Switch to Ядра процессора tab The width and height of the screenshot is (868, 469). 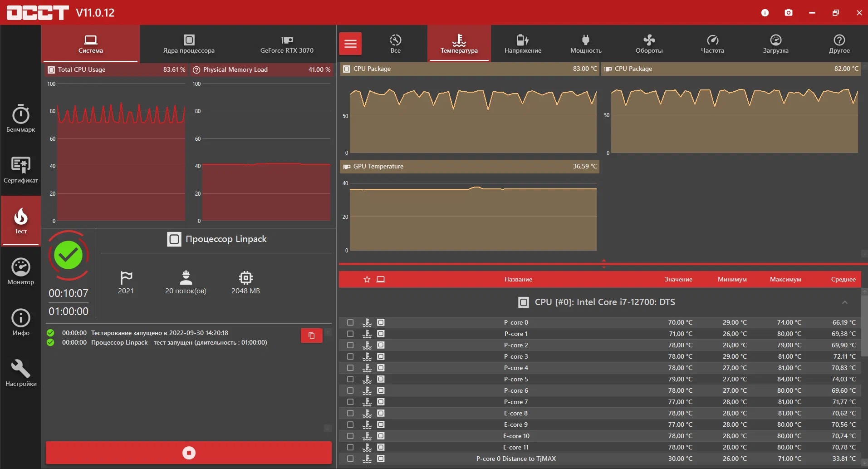(189, 44)
